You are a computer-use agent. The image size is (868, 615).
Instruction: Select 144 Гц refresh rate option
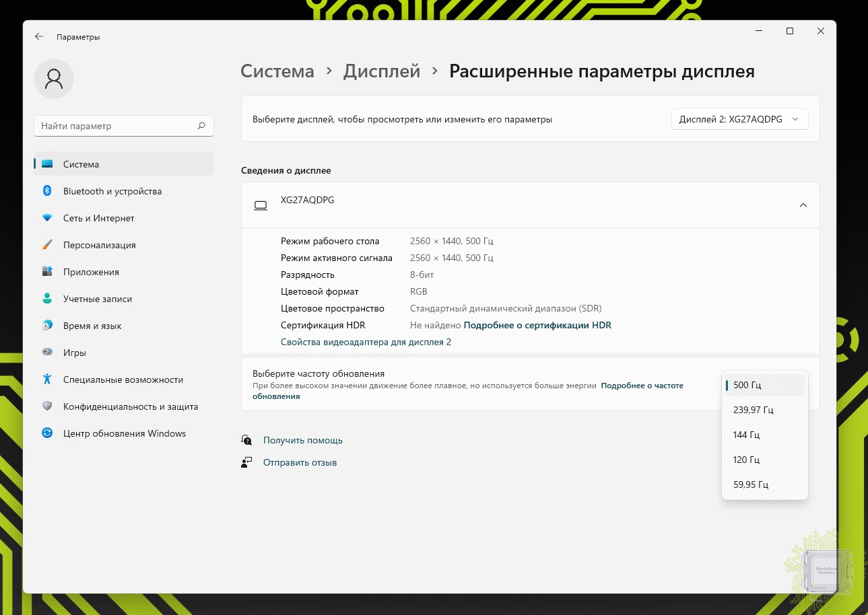click(746, 435)
